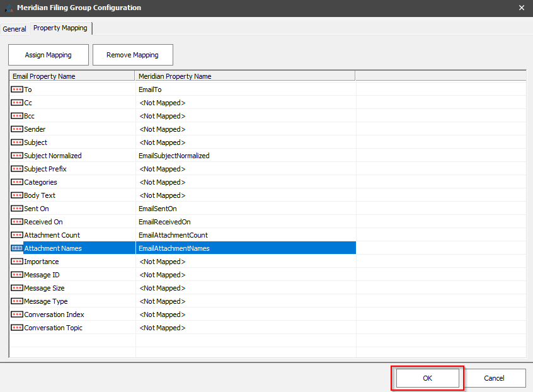Click the EmailSubjectNormalized mapping value
The width and height of the screenshot is (533, 392).
(174, 156)
